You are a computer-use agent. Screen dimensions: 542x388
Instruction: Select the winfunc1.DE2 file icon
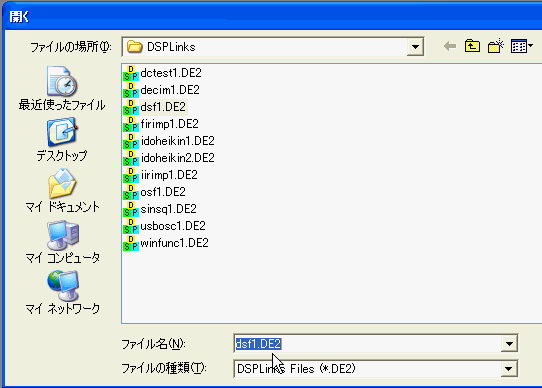(x=131, y=243)
